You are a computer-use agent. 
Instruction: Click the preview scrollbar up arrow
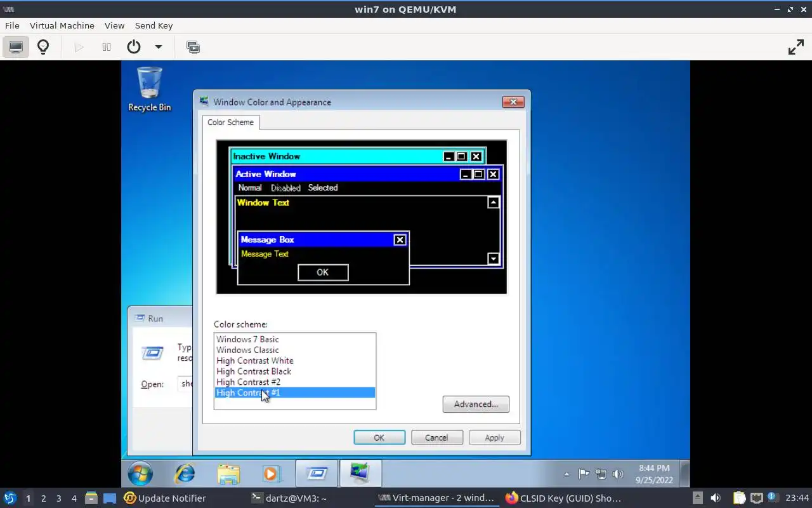494,203
